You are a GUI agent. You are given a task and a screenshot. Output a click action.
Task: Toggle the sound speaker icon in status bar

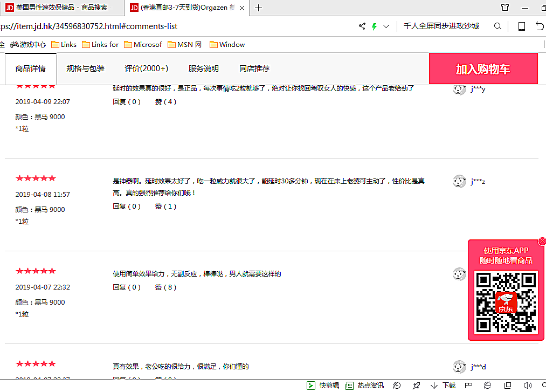click(x=527, y=385)
